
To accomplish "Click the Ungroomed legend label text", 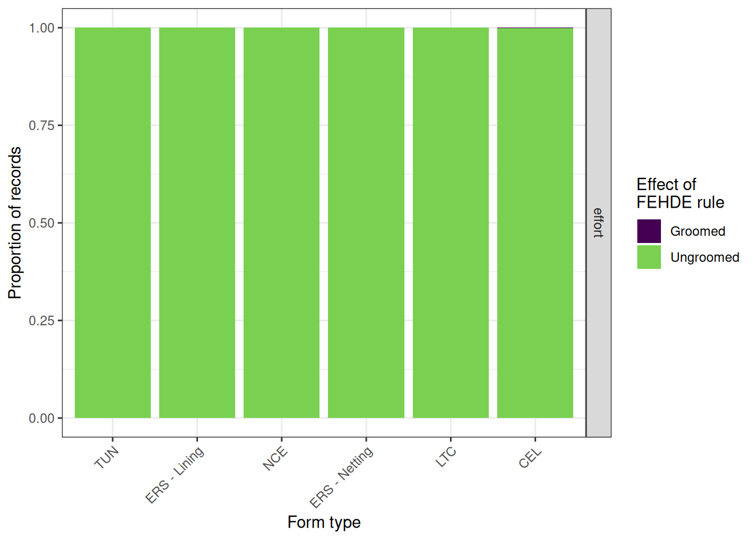I will pyautogui.click(x=705, y=257).
